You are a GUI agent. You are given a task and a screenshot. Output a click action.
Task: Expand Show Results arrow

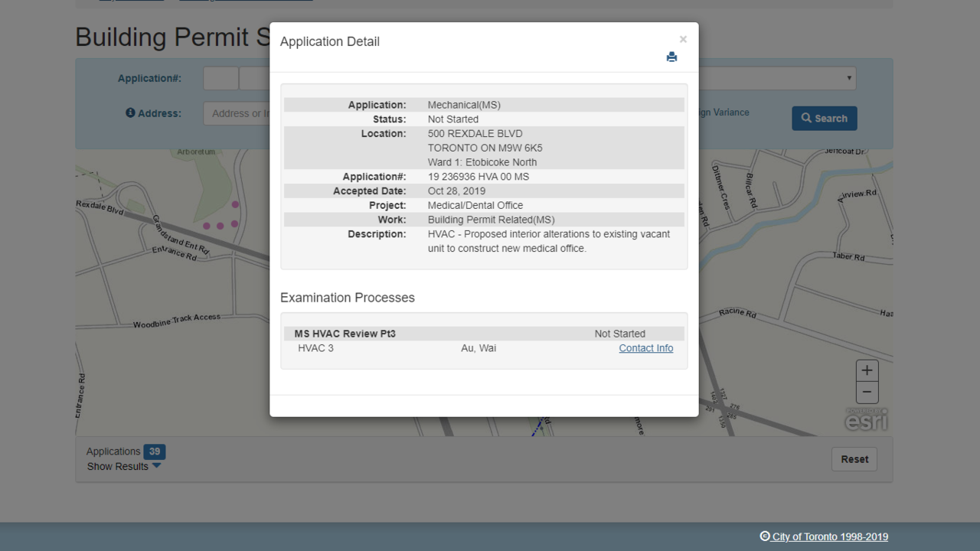pyautogui.click(x=157, y=466)
